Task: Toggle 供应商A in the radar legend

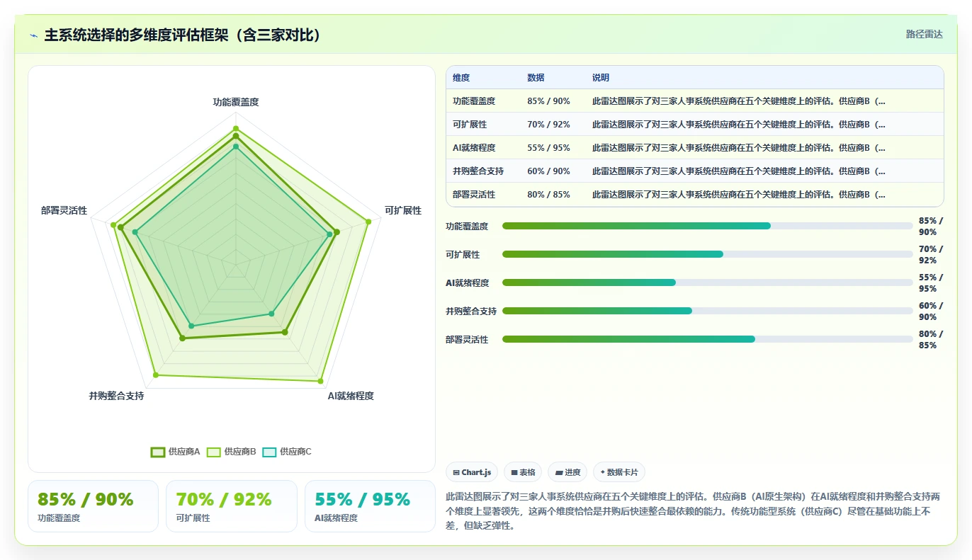Action: [176, 452]
